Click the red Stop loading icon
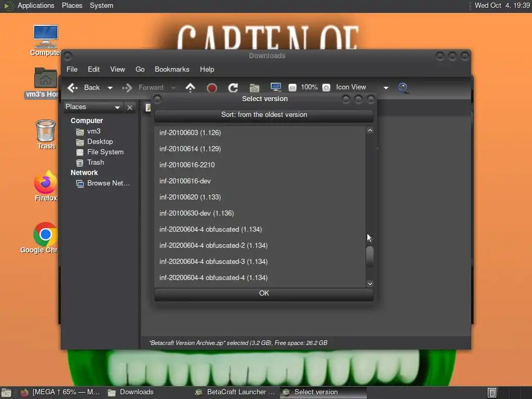This screenshot has height=399, width=532. tap(212, 88)
